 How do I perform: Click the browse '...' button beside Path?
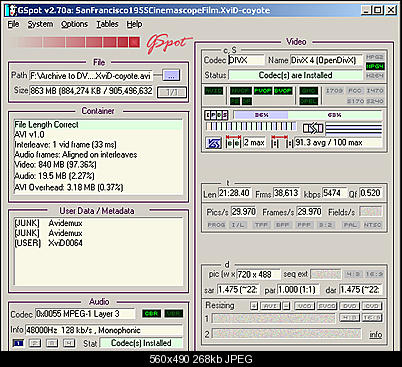[x=171, y=75]
